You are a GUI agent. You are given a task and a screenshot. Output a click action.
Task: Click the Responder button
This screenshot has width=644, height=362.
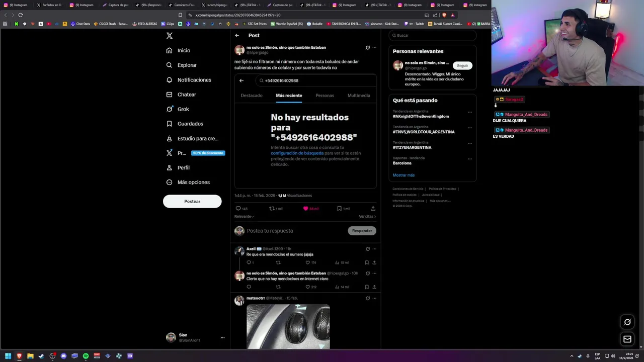tap(362, 231)
